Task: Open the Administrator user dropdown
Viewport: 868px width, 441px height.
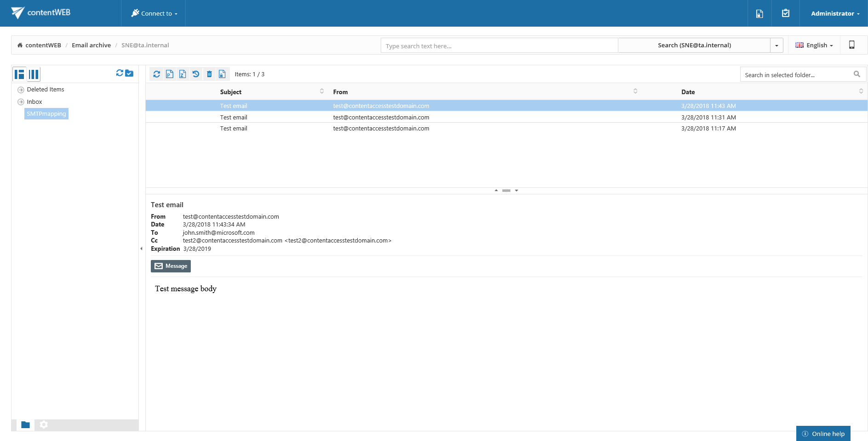Action: (834, 13)
